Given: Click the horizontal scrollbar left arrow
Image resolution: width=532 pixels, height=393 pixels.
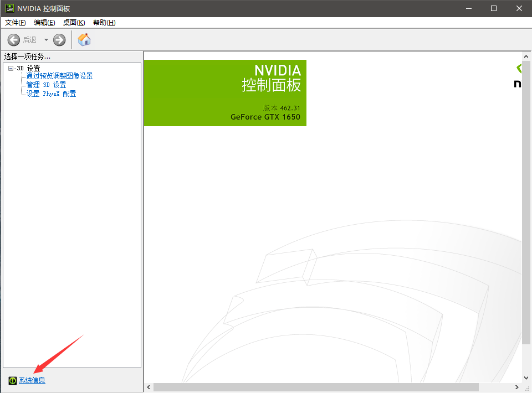Looking at the screenshot, I should click(149, 387).
